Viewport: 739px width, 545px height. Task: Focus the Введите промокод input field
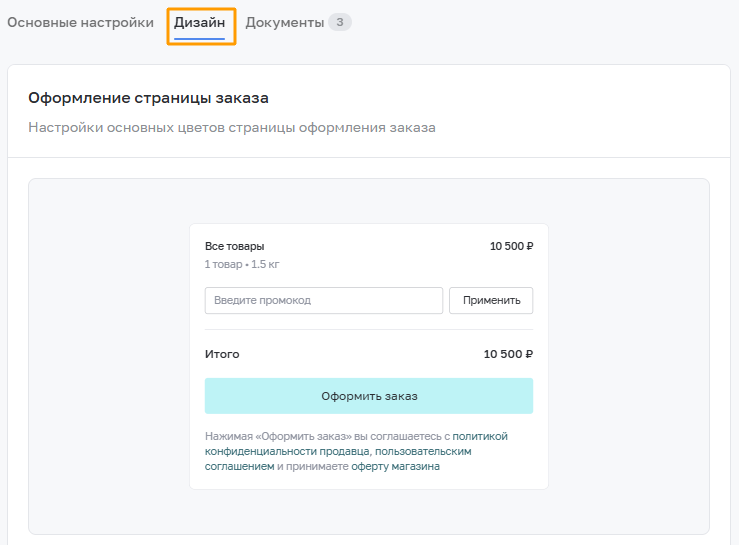324,300
